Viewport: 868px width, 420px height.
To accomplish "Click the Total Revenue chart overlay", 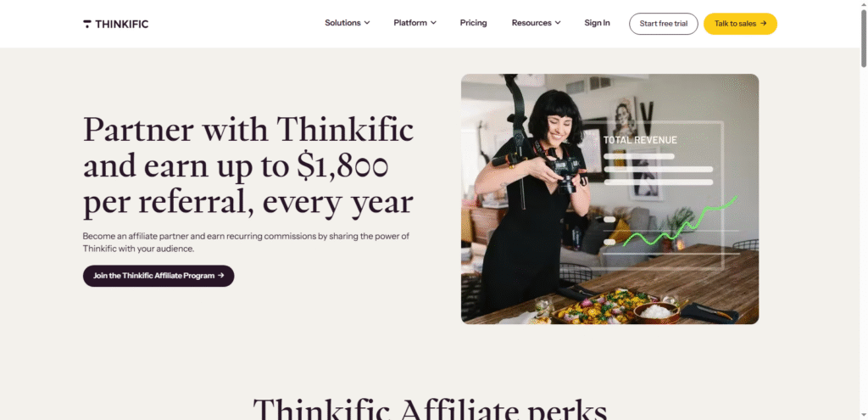I will tap(661, 188).
